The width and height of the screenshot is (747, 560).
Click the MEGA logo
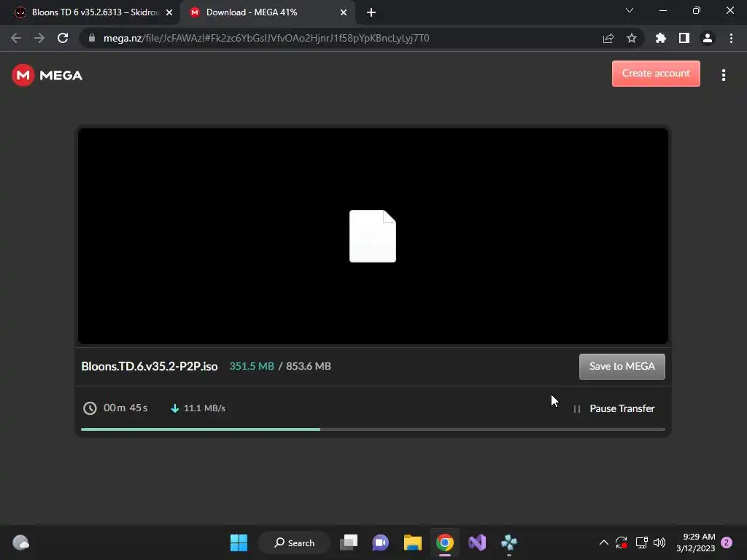pos(47,75)
